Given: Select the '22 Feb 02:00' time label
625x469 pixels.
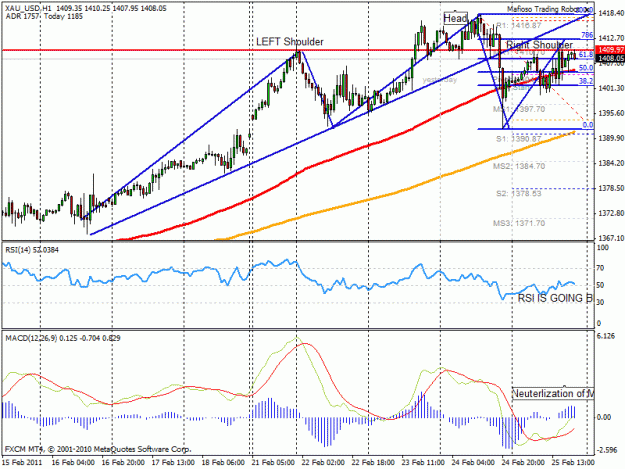Looking at the screenshot, I should 323,463.
